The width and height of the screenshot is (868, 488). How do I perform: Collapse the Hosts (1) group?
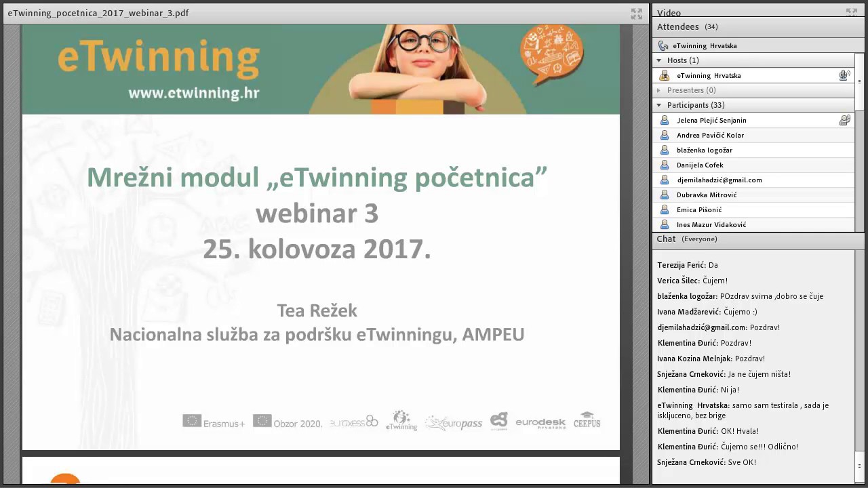658,60
